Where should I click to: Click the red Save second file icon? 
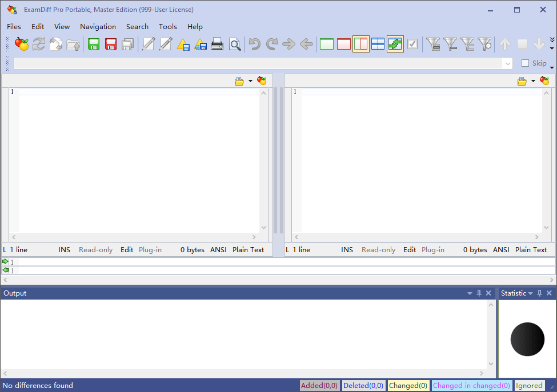point(110,44)
